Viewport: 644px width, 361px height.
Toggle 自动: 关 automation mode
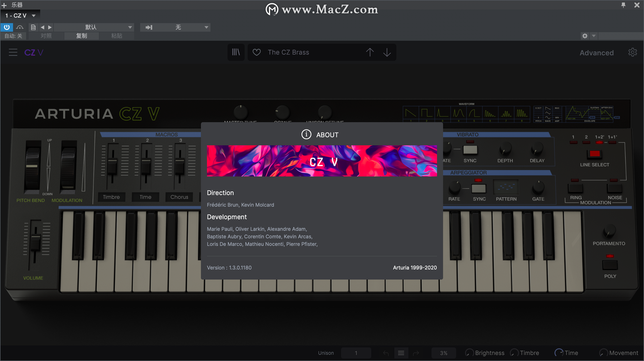pos(13,36)
